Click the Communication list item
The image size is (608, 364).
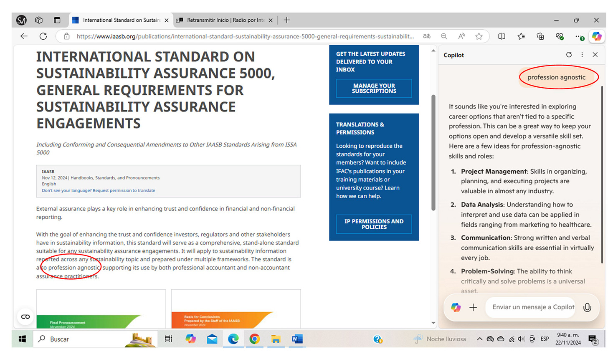tap(522, 248)
